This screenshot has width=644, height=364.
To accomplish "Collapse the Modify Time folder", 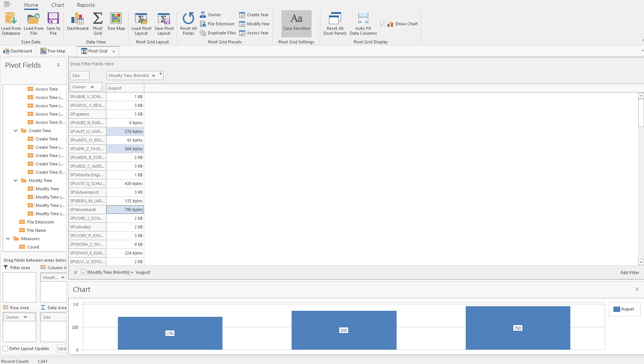I will pyautogui.click(x=15, y=180).
